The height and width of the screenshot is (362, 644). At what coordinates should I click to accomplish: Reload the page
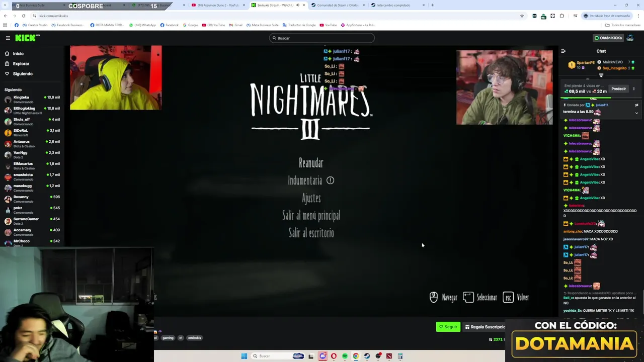23,16
